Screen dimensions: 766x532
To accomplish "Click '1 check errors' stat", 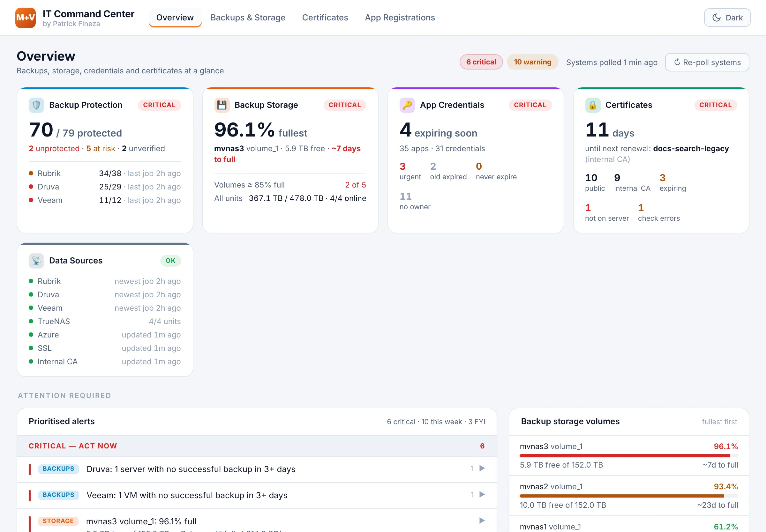I will click(x=659, y=212).
